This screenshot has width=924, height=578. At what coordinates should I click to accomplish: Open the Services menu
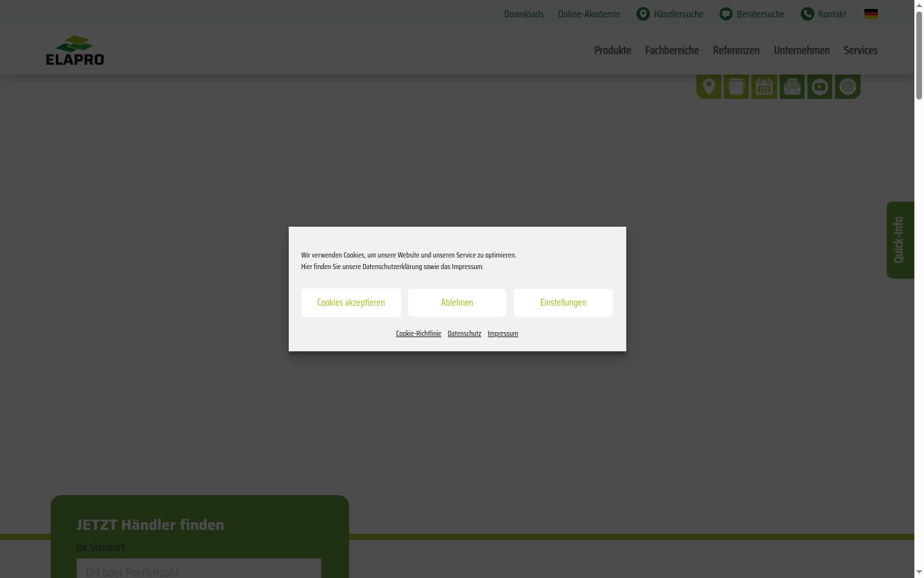click(x=860, y=50)
